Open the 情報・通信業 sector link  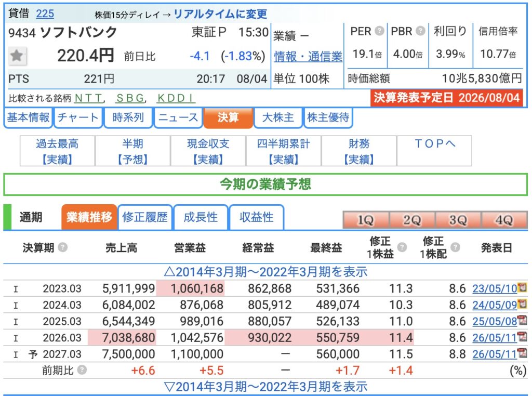coord(308,56)
